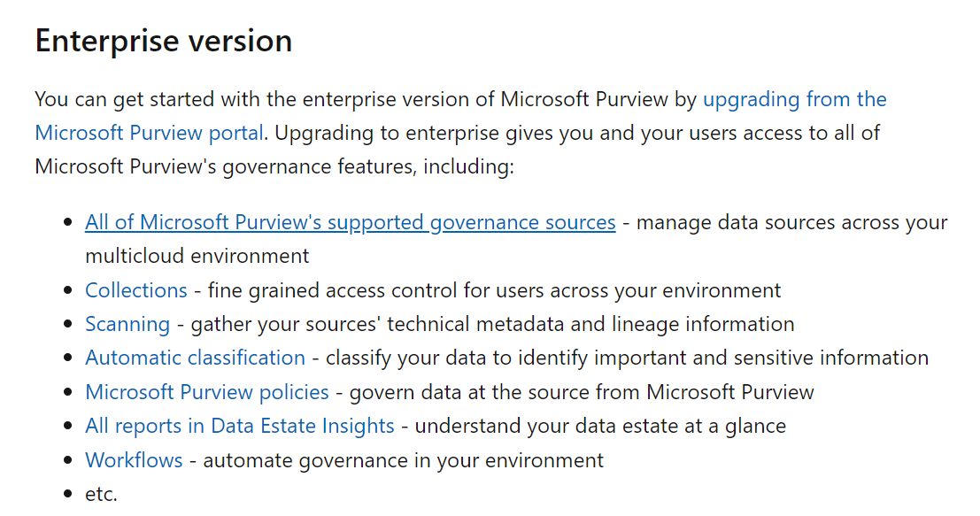Open 'All of Microsoft Purview's supported governance sources' link
980x516 pixels.
click(x=350, y=222)
